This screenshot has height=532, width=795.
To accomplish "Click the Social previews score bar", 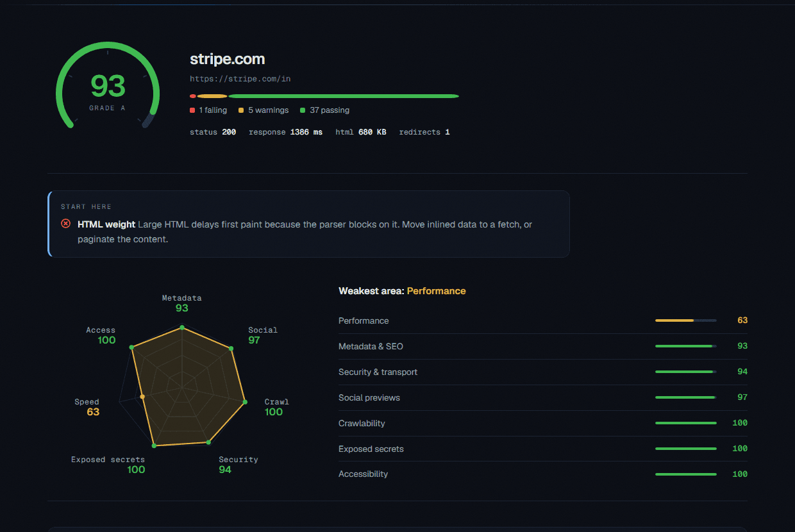I will coord(686,397).
